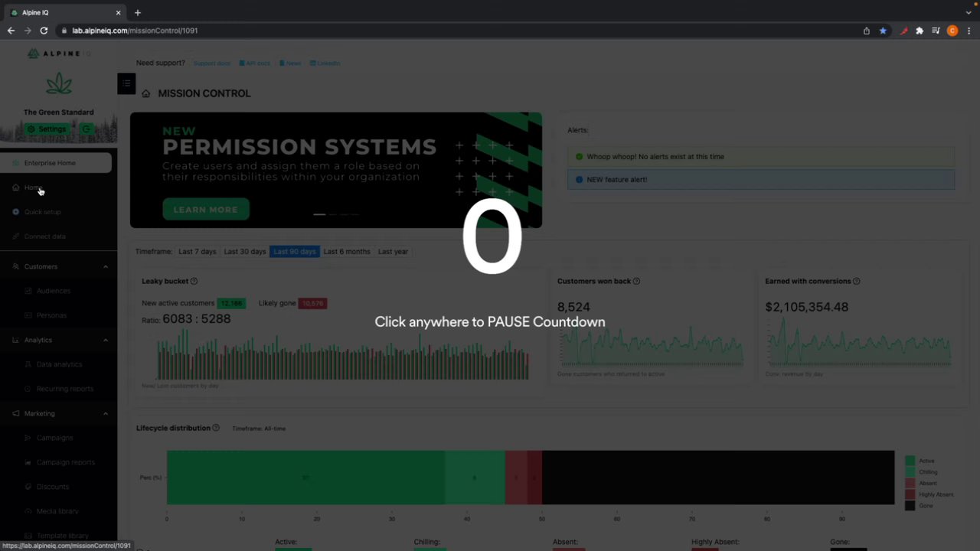
Task: Select Last year timeframe
Action: 393,252
